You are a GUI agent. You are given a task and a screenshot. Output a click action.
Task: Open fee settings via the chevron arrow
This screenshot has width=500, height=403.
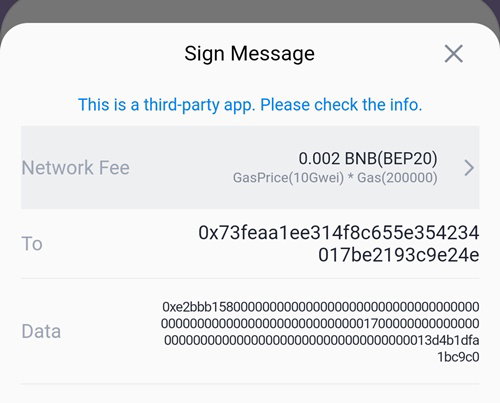coord(469,168)
